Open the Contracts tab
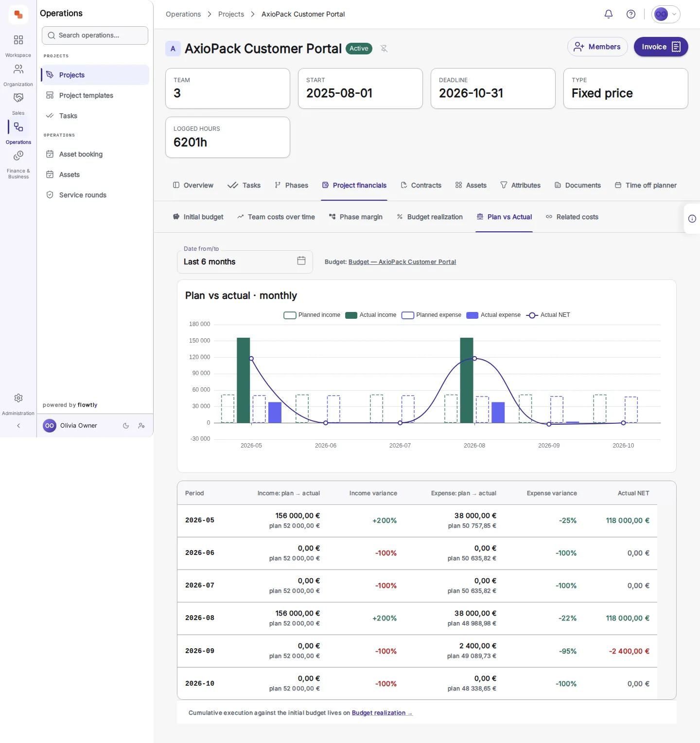 click(x=421, y=185)
